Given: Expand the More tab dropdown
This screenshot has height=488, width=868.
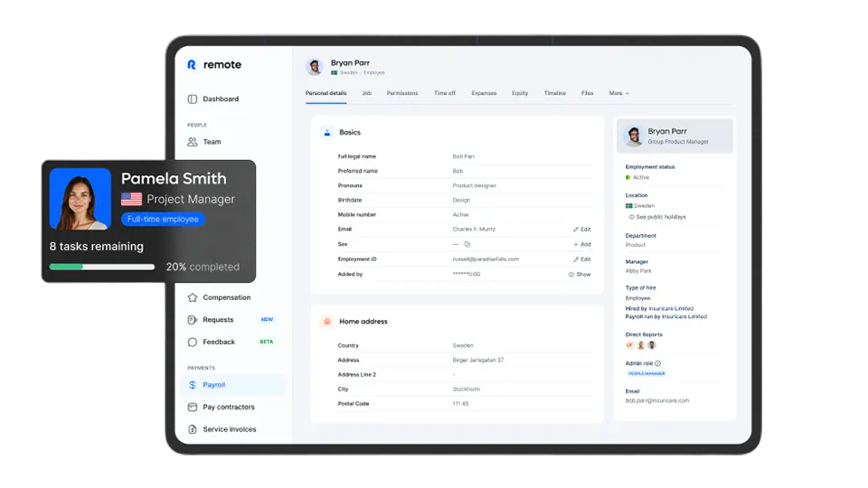Looking at the screenshot, I should pyautogui.click(x=618, y=93).
